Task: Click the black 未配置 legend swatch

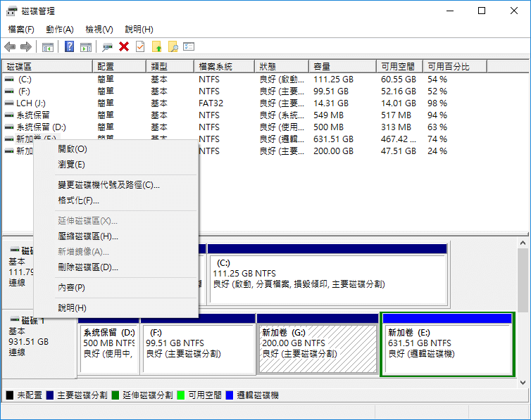Action: (10, 395)
